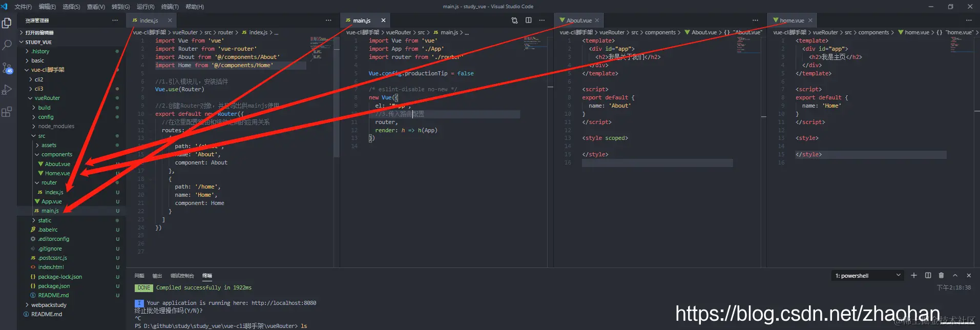
Task: Open the Search view in activity bar
Action: coord(7,45)
